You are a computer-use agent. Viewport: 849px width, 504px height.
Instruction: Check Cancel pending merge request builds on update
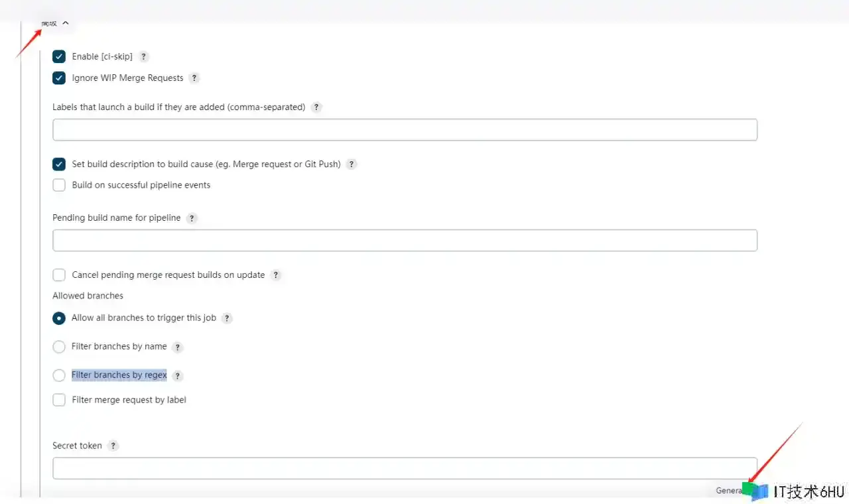(x=59, y=275)
